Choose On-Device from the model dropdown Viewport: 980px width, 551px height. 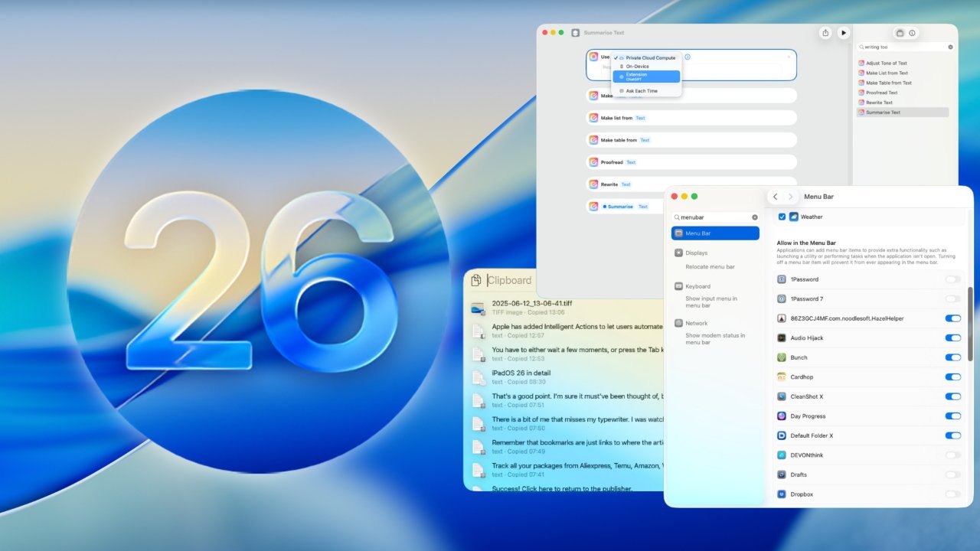(636, 66)
